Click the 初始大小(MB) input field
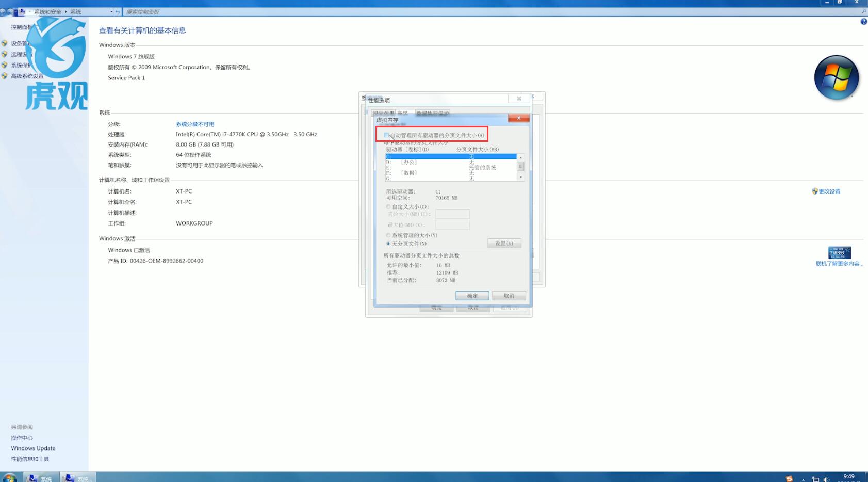868x482 pixels. click(452, 214)
